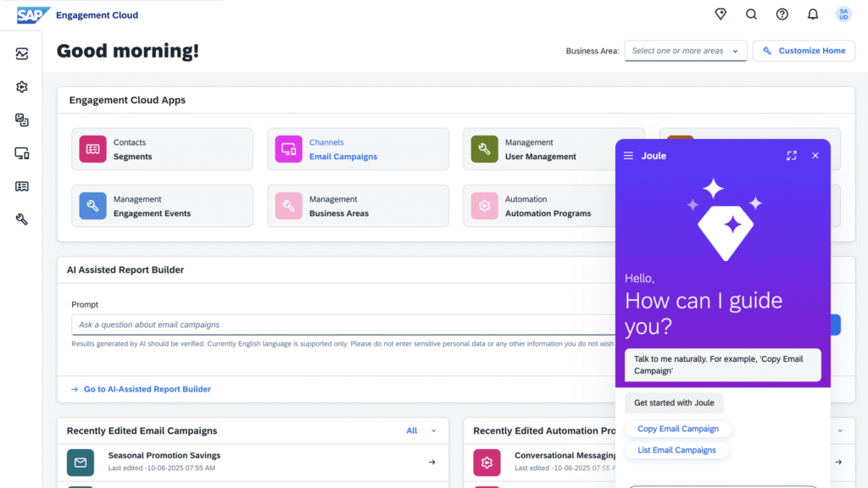Click the Copy Email Campaign suggestion
868x488 pixels.
pyautogui.click(x=677, y=429)
